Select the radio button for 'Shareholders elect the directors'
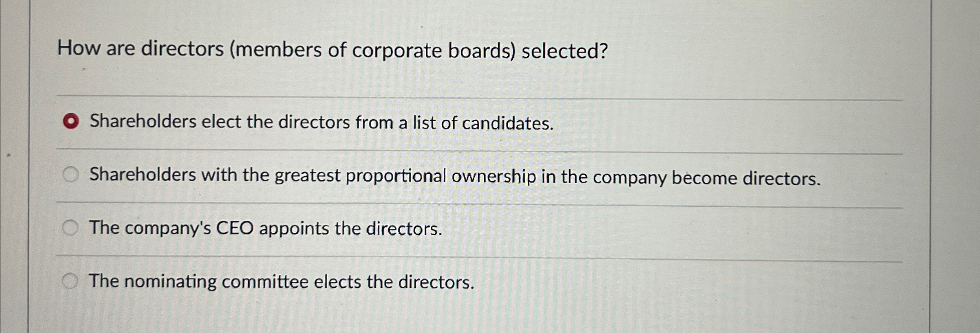The width and height of the screenshot is (980, 333). click(x=72, y=121)
